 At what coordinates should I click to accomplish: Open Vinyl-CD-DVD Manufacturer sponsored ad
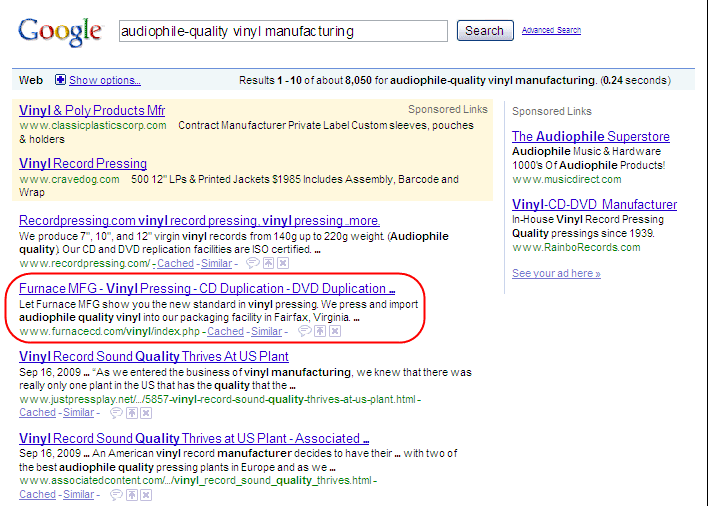click(x=594, y=204)
